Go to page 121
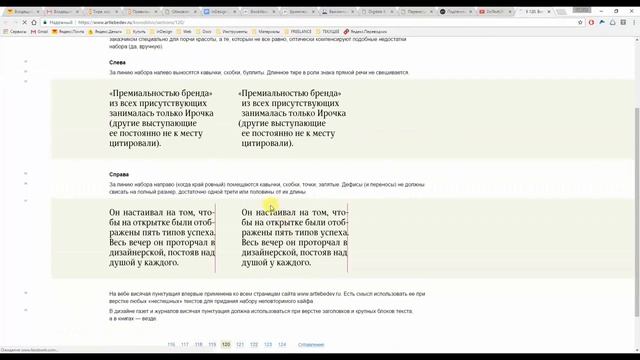This screenshot has height=360, width=640. (x=240, y=344)
